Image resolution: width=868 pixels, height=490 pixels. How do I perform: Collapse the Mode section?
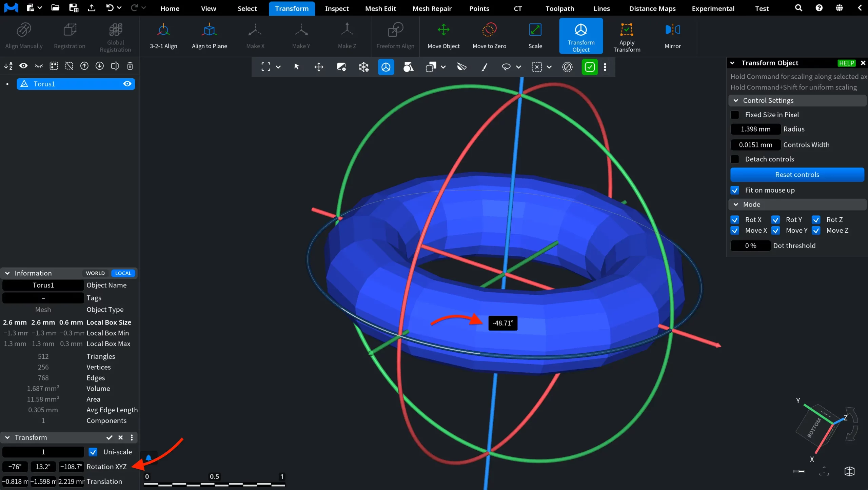coord(736,204)
